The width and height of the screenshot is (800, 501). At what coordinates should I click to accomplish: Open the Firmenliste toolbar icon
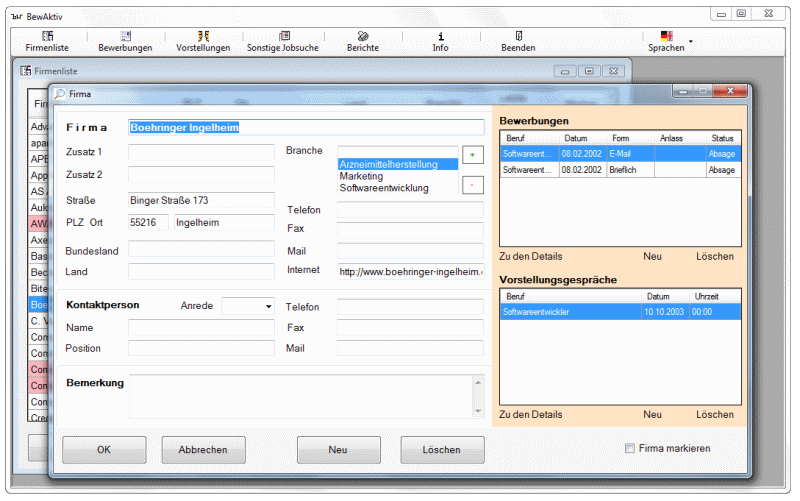click(x=47, y=36)
